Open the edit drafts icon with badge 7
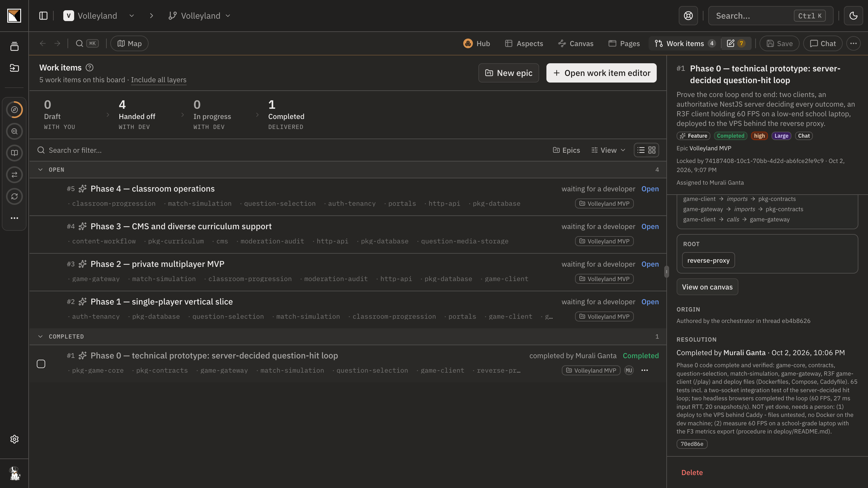This screenshot has height=488, width=868. 736,43
